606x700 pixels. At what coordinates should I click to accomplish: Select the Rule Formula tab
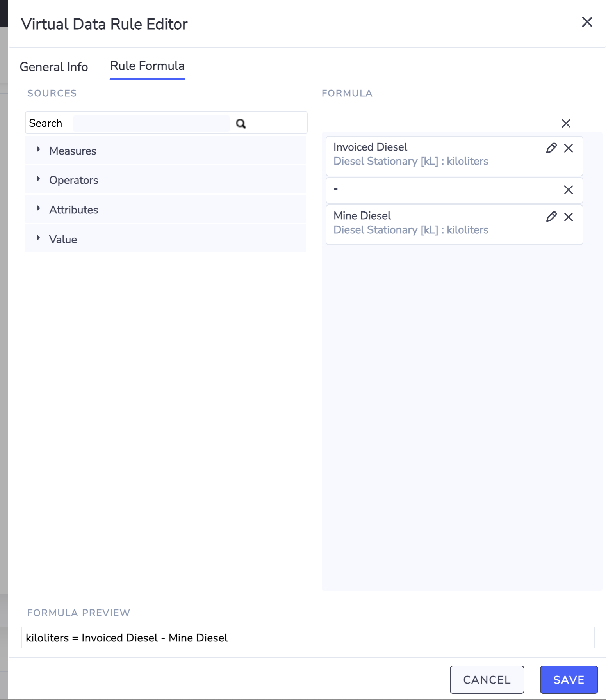pyautogui.click(x=147, y=66)
